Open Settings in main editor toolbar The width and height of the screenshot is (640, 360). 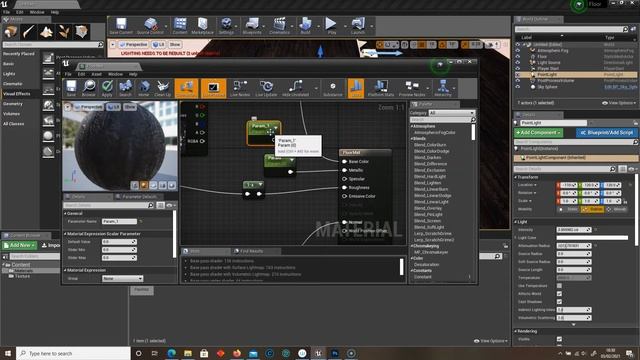coord(226,26)
